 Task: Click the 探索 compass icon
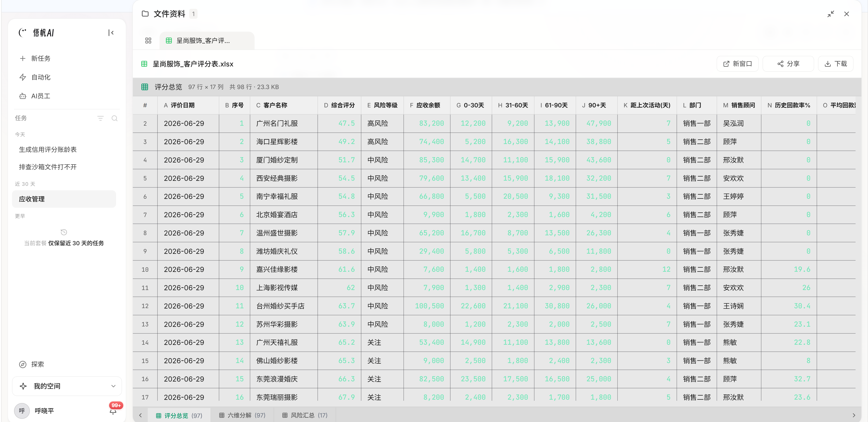pos(23,364)
